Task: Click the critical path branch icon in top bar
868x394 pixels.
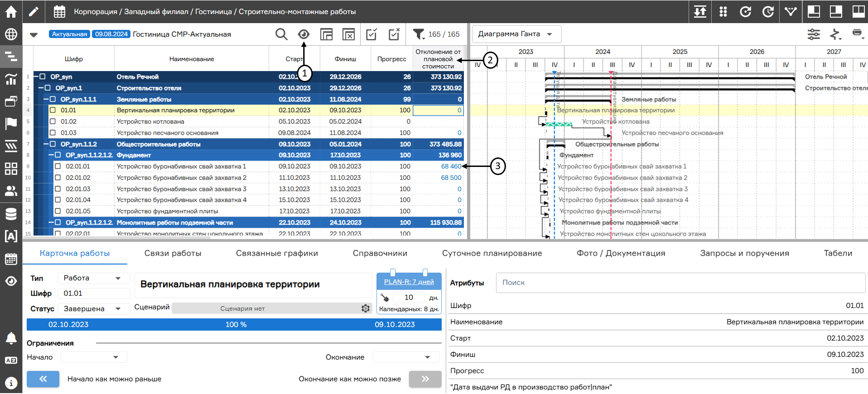Action: pyautogui.click(x=791, y=11)
